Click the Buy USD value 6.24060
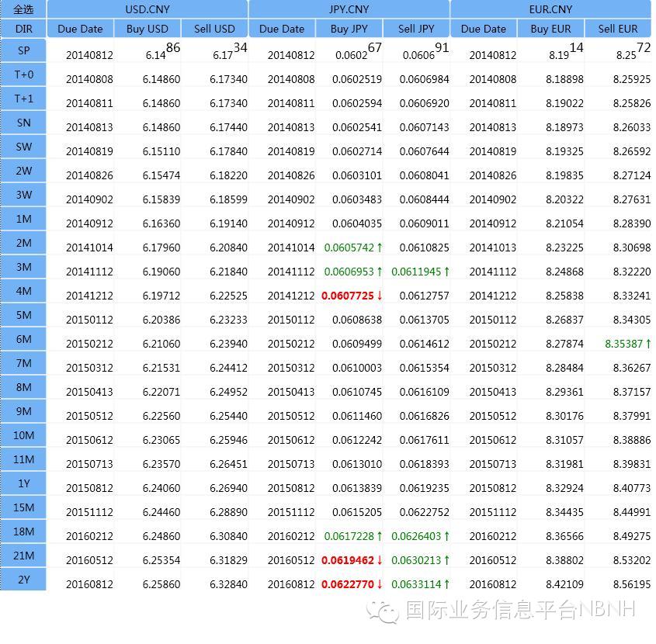Screen dimensions: 656x644 (x=161, y=488)
